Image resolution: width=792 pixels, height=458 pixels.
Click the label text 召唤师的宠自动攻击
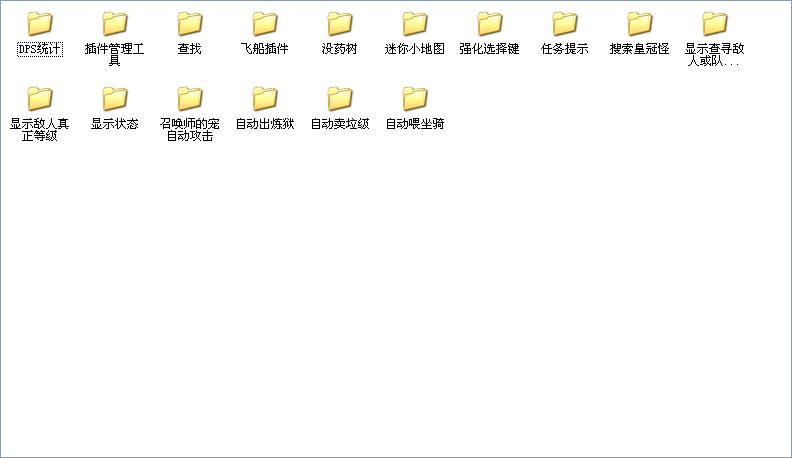(x=189, y=130)
